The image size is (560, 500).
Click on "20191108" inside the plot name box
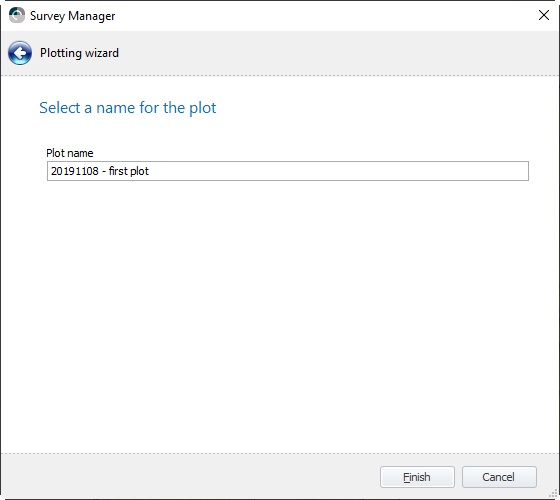point(75,171)
